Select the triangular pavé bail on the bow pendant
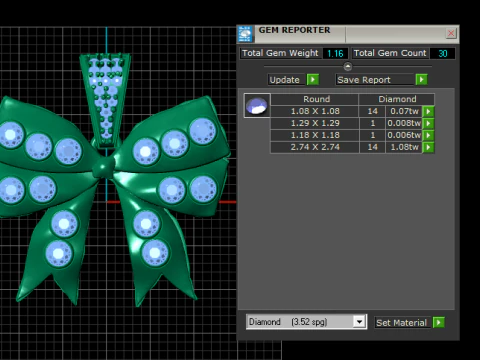Image resolution: width=480 pixels, height=360 pixels. click(x=105, y=100)
